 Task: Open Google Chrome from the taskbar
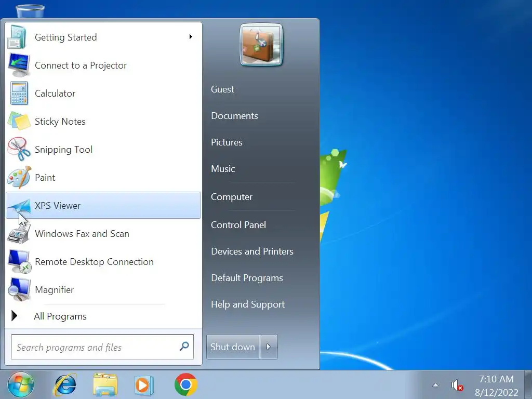click(185, 384)
